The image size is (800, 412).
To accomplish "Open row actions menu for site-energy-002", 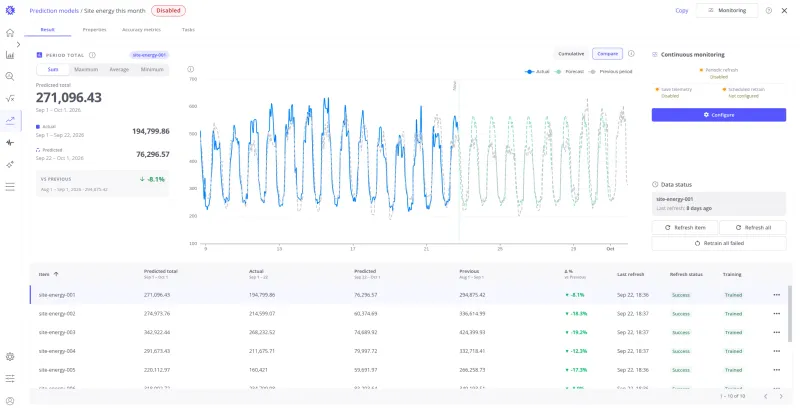I will 777,314.
